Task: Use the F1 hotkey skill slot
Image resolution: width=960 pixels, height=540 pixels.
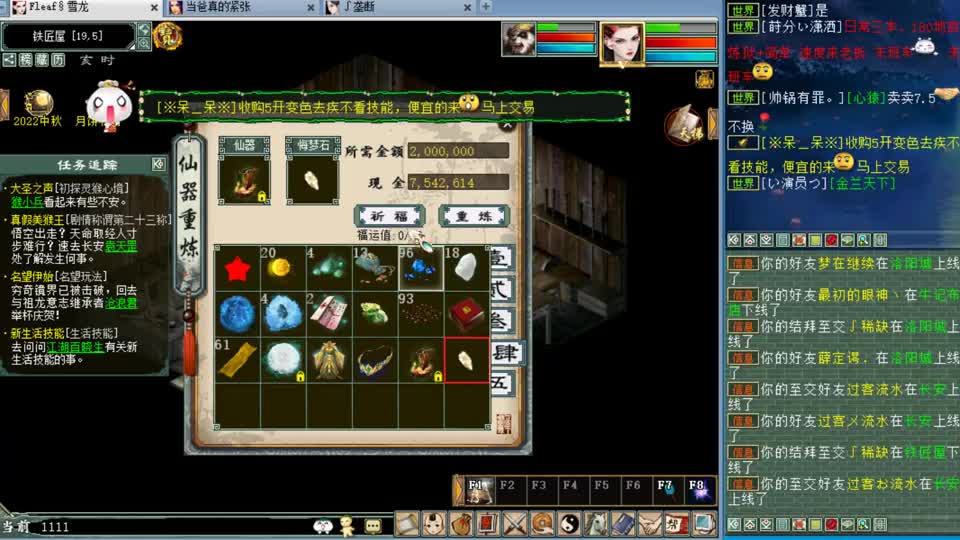Action: click(x=478, y=489)
